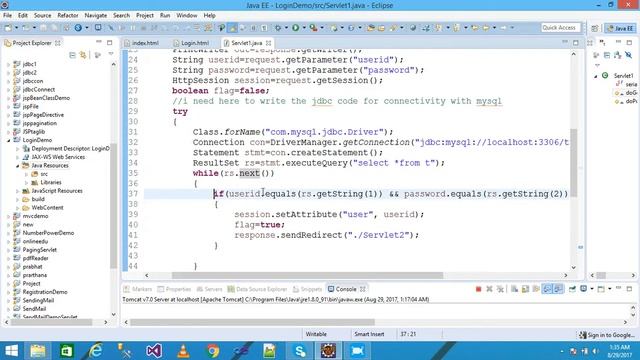Click the Open Perspective icon beside Java EE

click(x=595, y=28)
